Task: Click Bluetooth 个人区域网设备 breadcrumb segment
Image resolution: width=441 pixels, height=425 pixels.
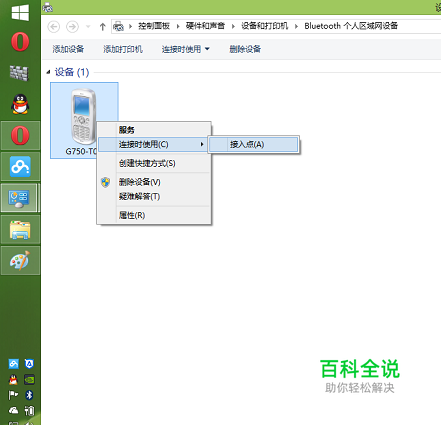Action: point(351,26)
